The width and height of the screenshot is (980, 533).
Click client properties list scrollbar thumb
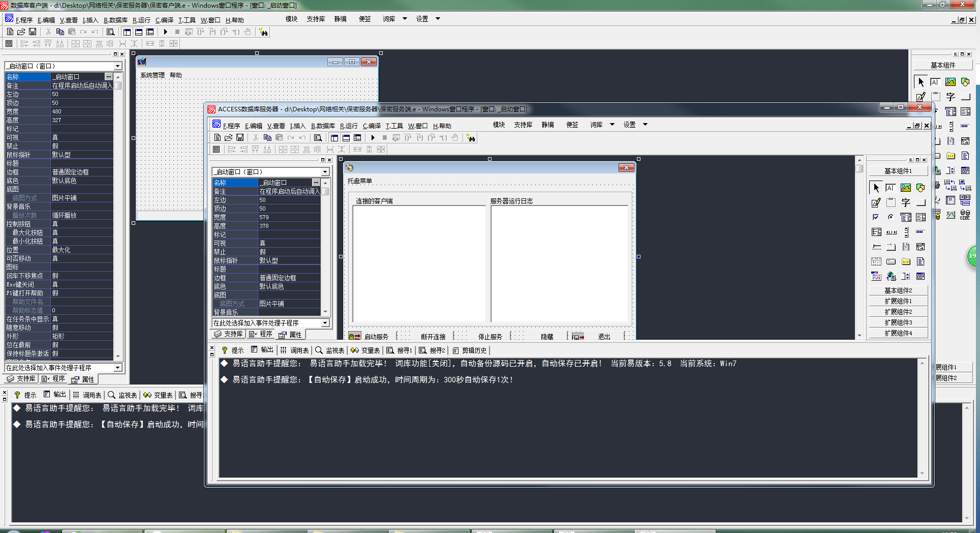[x=118, y=85]
